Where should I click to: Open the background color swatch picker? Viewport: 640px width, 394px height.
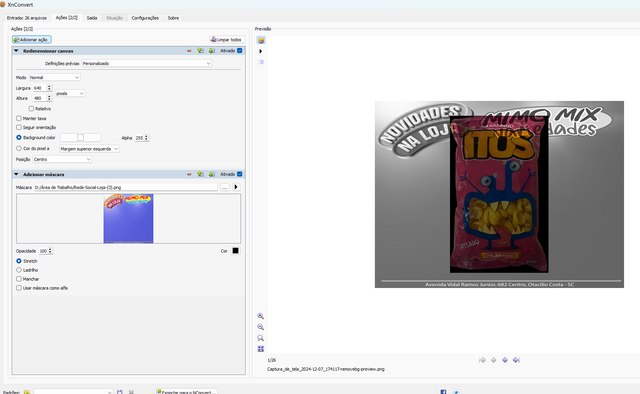pos(80,138)
